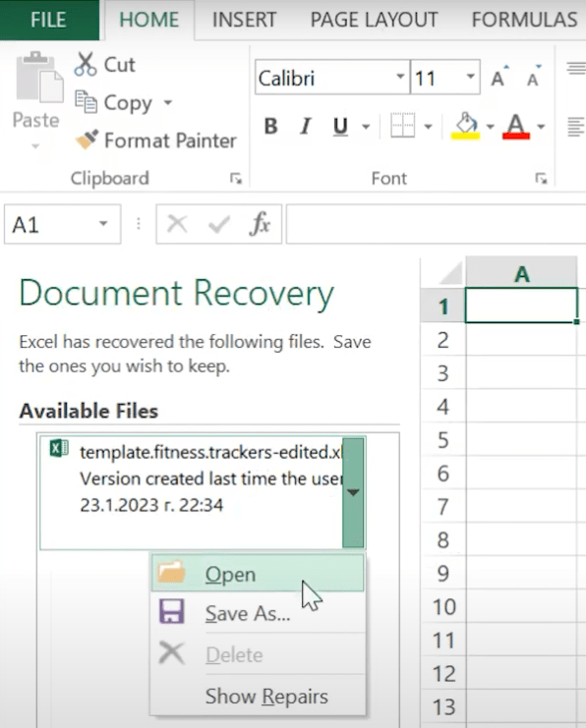Choose Open from the context menu

point(258,574)
